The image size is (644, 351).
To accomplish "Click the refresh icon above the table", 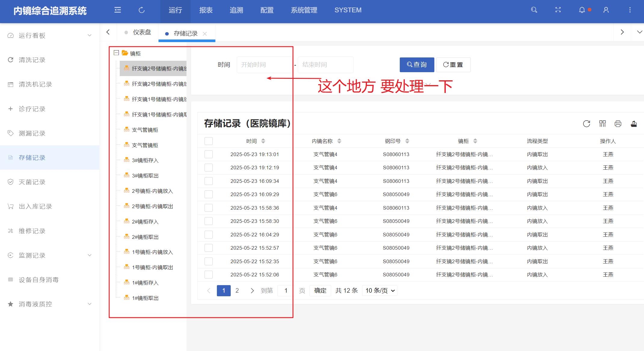I will [587, 124].
